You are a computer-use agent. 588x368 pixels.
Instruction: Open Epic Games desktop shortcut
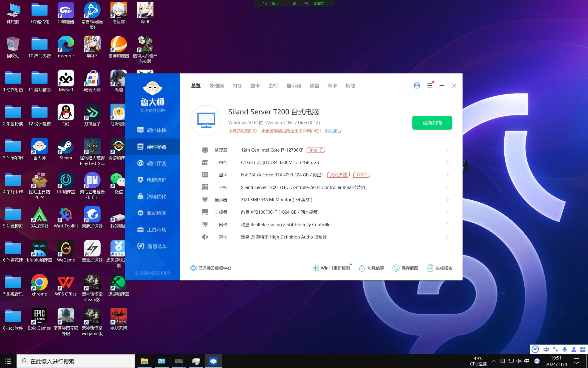tap(39, 319)
